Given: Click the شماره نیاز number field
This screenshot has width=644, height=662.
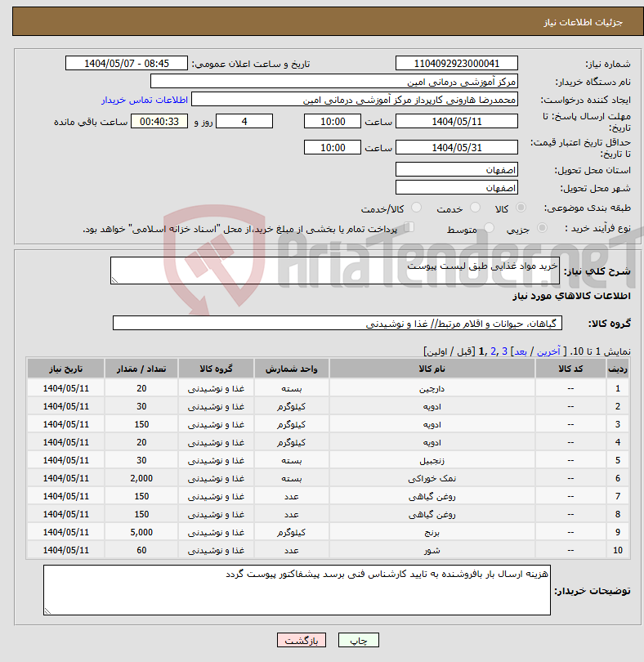Looking at the screenshot, I should click(x=457, y=63).
